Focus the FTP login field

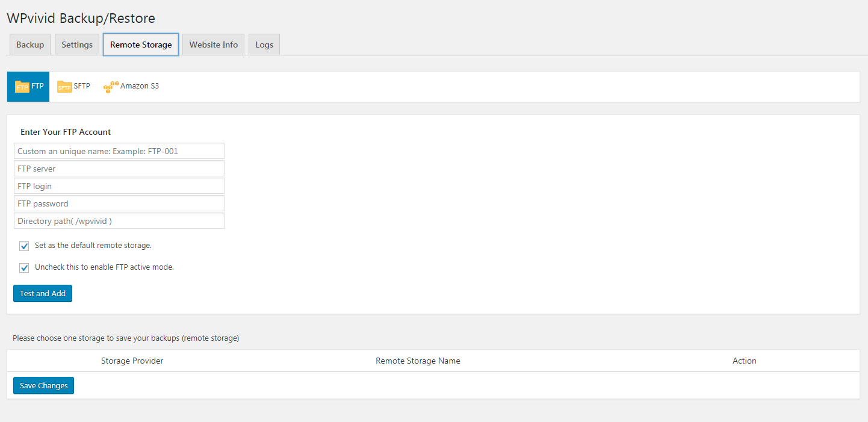coord(119,185)
